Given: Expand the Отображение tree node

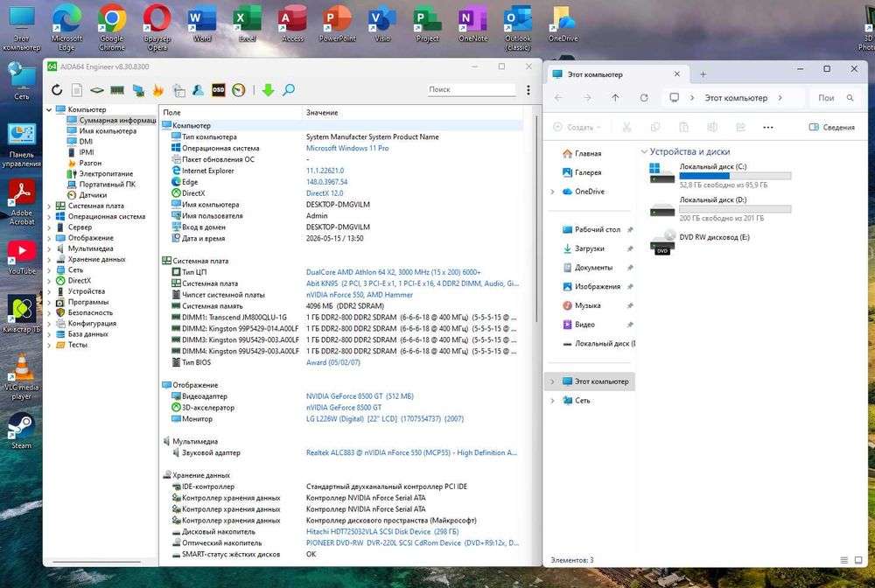Looking at the screenshot, I should tap(49, 238).
